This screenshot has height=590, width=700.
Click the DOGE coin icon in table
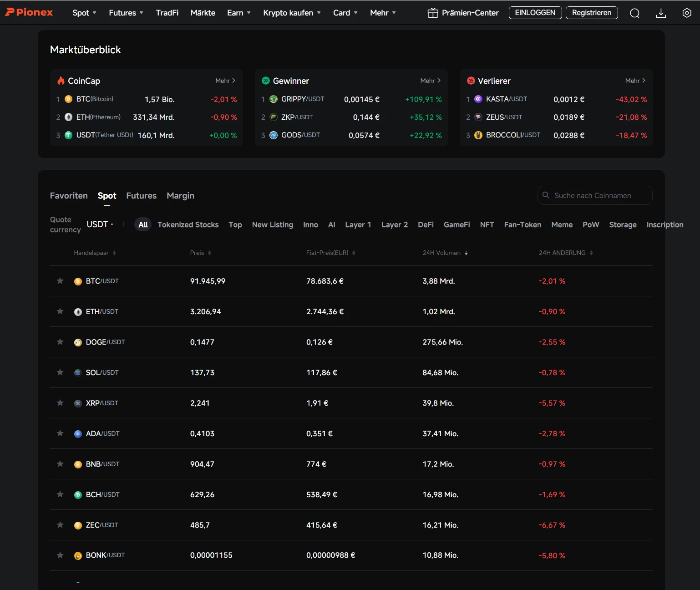click(78, 342)
